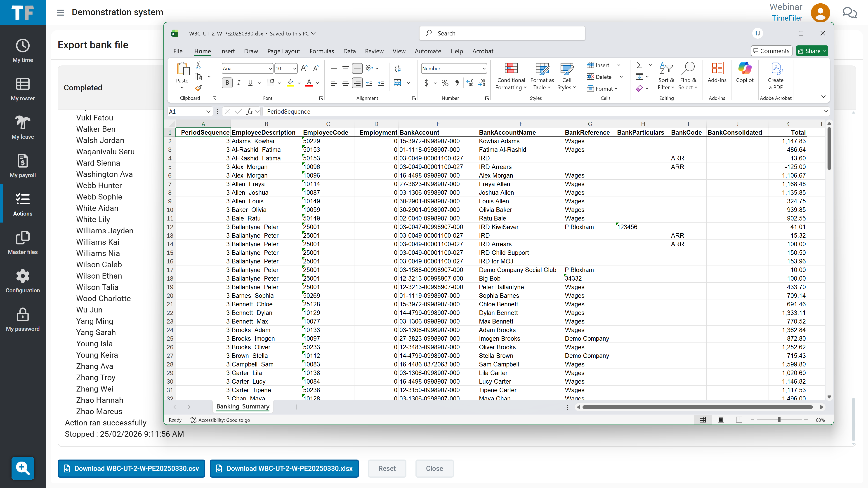Click the magnifier zoom button bottom-left

pyautogui.click(x=23, y=468)
